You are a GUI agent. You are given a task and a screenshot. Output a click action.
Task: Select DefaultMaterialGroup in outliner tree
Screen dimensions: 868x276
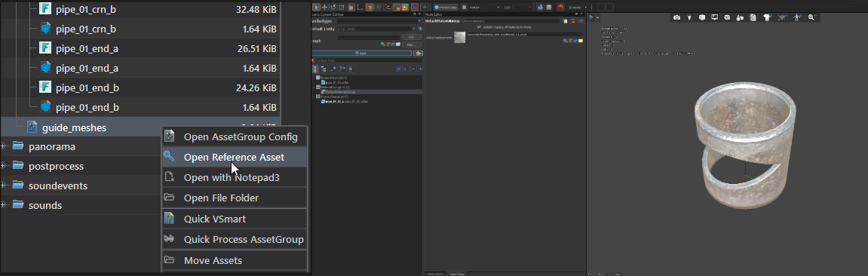340,92
